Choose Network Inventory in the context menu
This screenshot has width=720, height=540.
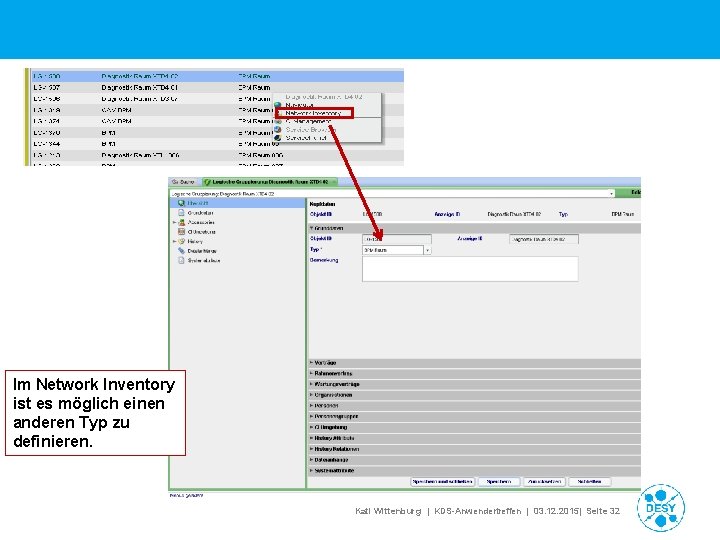coord(314,113)
